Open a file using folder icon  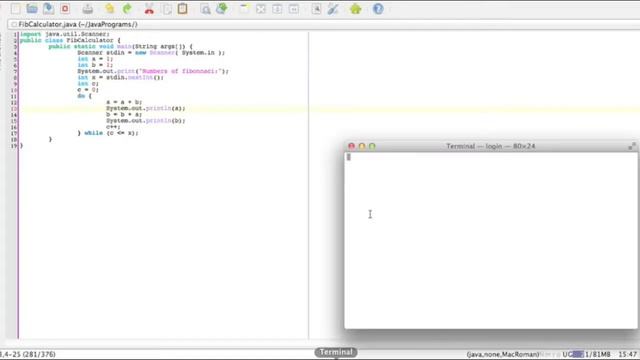coord(32,9)
